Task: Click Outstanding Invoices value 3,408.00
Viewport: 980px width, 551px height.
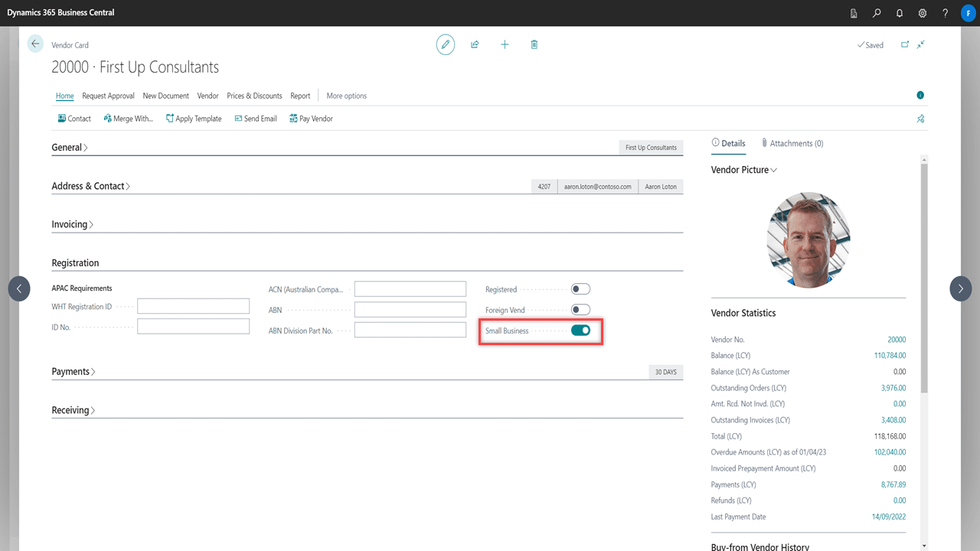Action: click(893, 420)
